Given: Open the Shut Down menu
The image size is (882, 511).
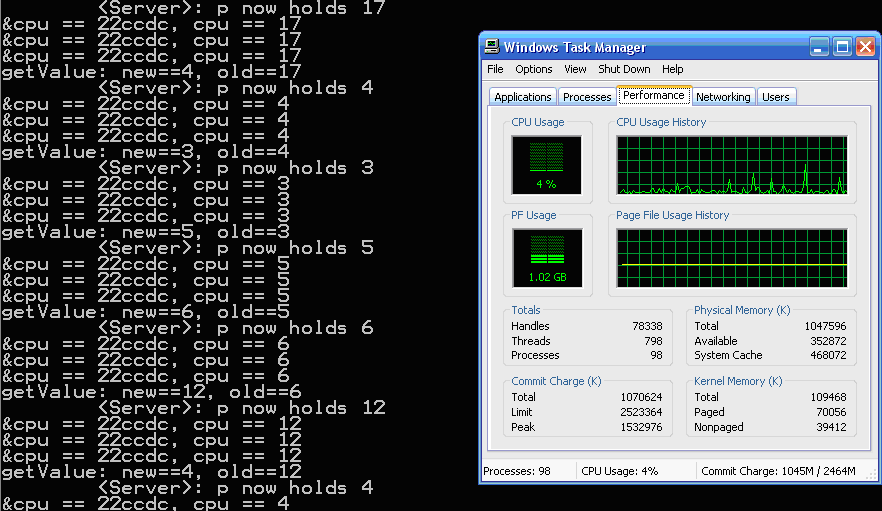Looking at the screenshot, I should point(624,70).
